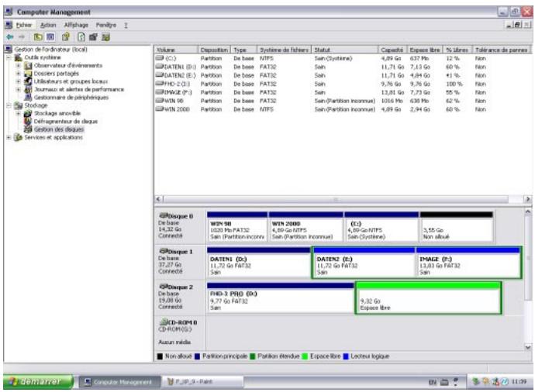Image resolution: width=535 pixels, height=392 pixels.
Task: Open the Affichage menu
Action: click(x=76, y=26)
